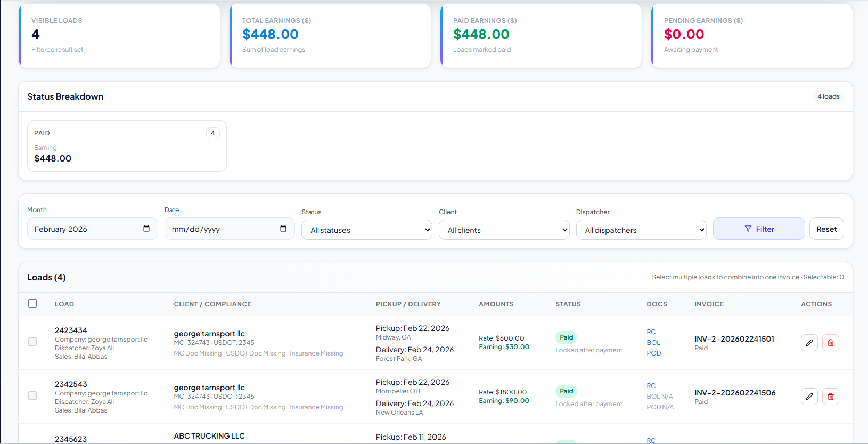Screen dimensions: 868x444
Task: Click edit pencil icon for load 2423434
Action: point(809,343)
